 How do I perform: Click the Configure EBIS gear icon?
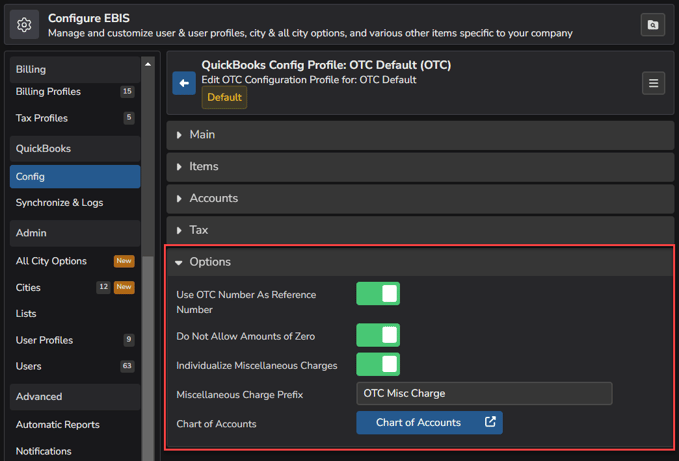[x=24, y=25]
